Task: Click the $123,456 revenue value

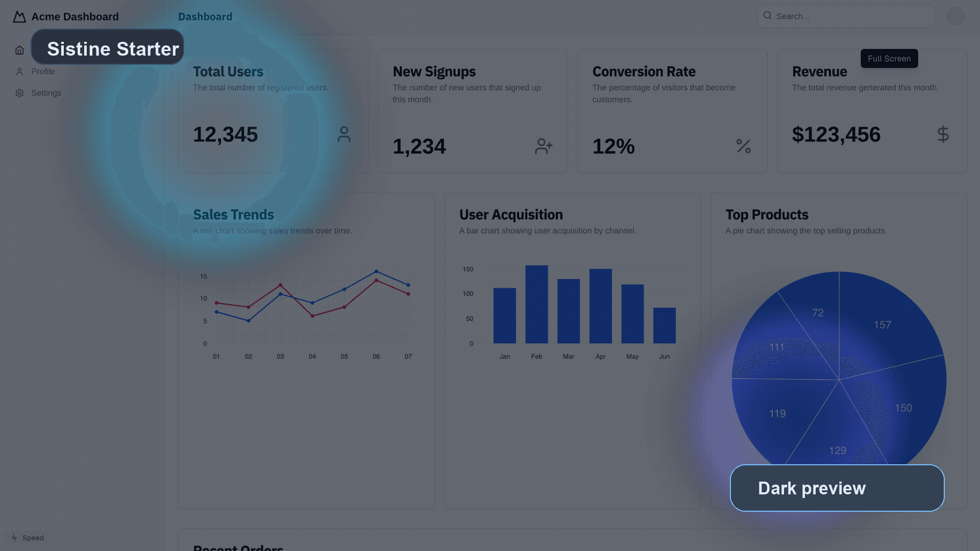Action: tap(836, 134)
